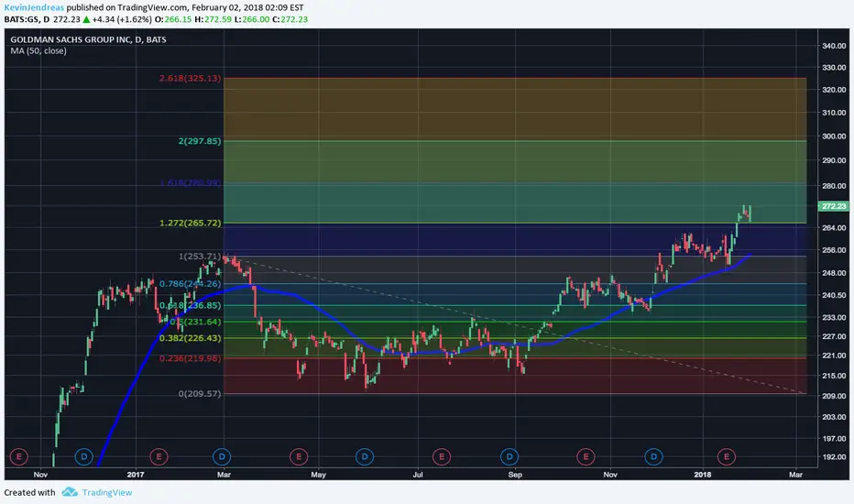Click the 280.00 price axis label
The width and height of the screenshot is (854, 504).
point(834,186)
